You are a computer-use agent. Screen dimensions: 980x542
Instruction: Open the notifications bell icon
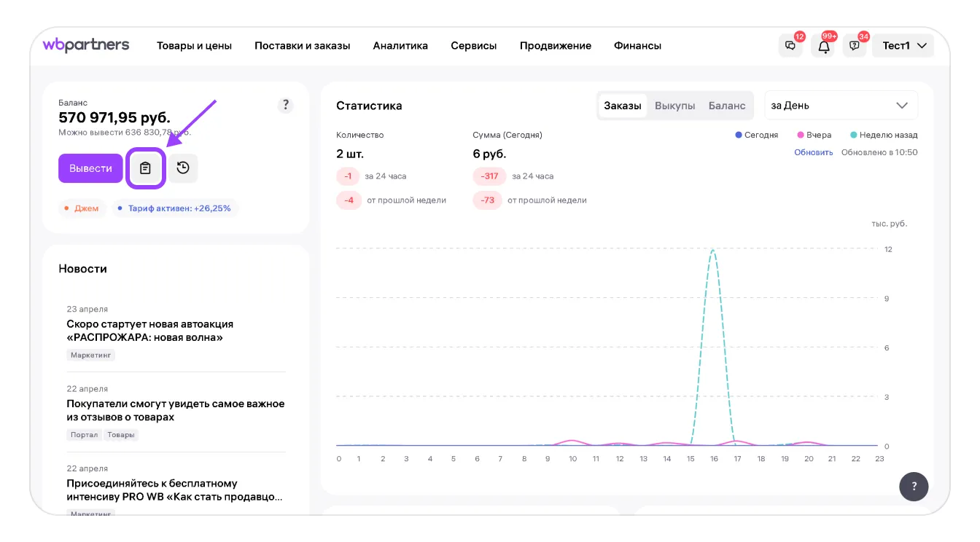pos(824,46)
